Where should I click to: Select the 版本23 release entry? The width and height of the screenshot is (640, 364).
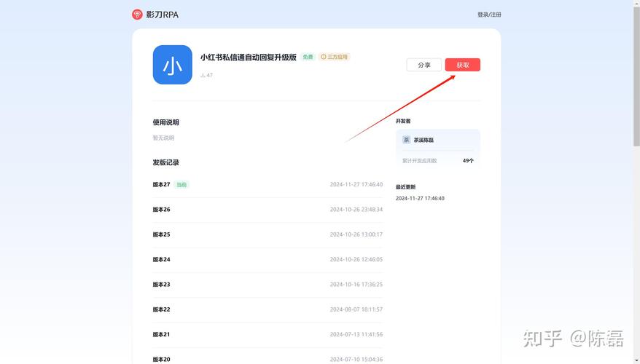(x=161, y=285)
